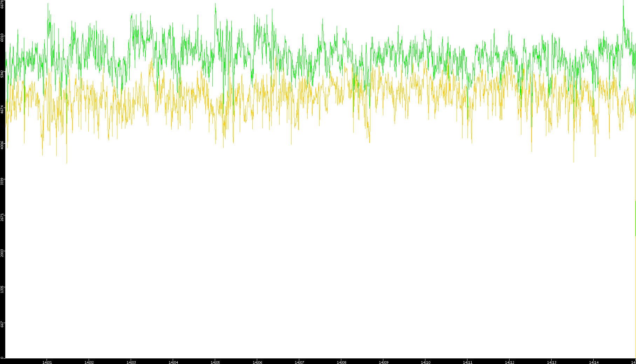Select the 14:14 time axis label
Viewport: 636px width, 364px height.
(x=594, y=362)
